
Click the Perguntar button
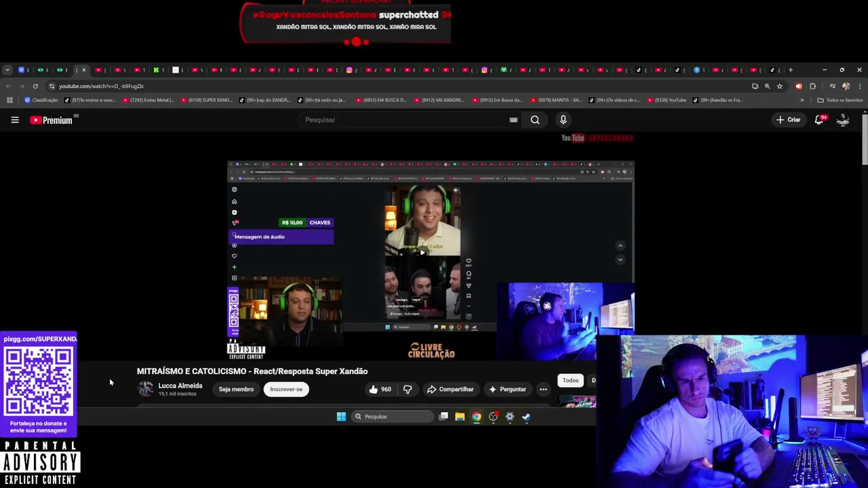[x=507, y=389]
